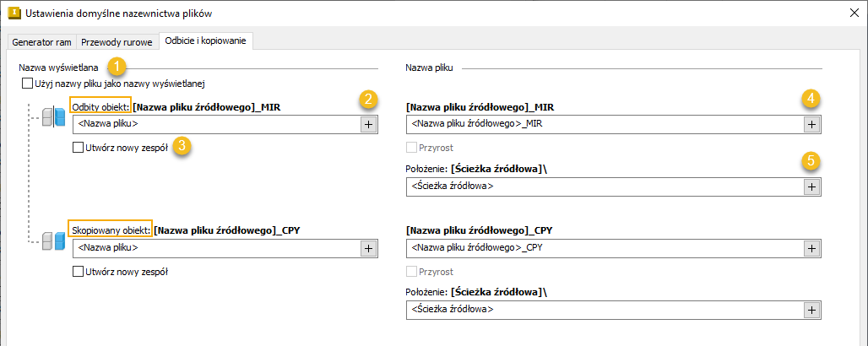Open the Przewody rurowe tab
This screenshot has width=868, height=346.
pos(117,41)
